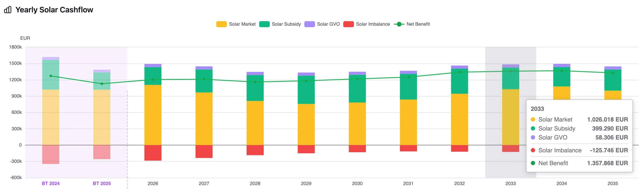Click the 2034 green Solar Subsidy segment
Image resolution: width=644 pixels, height=193 pixels.
562,77
